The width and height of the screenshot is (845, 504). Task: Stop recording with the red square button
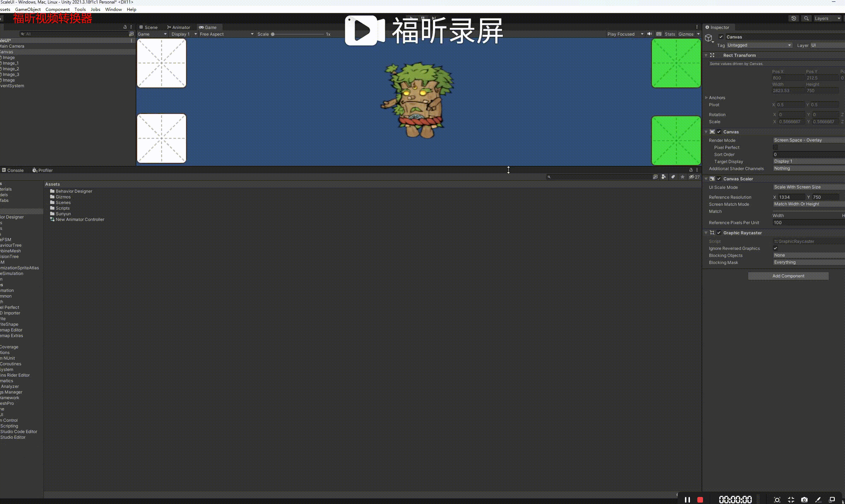(700, 499)
